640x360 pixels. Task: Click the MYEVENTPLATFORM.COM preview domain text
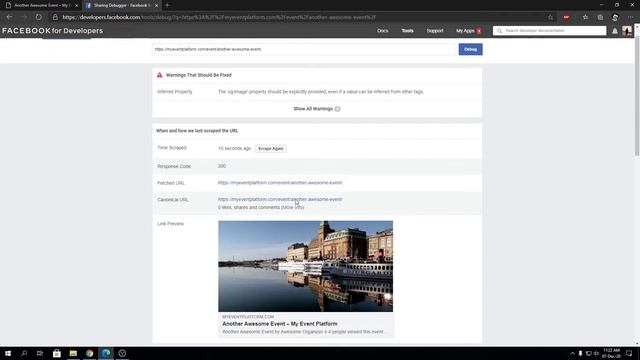tap(248, 317)
